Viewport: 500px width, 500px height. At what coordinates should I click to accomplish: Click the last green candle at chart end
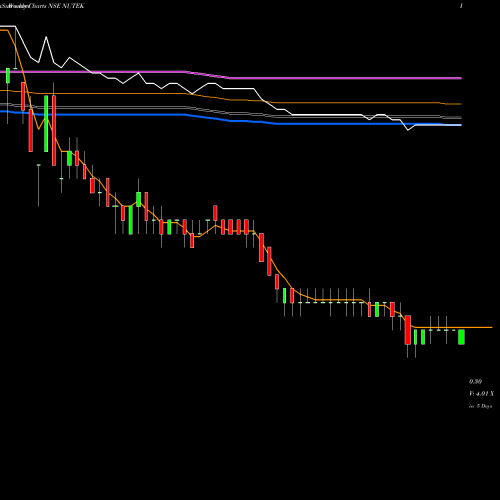coord(461,337)
